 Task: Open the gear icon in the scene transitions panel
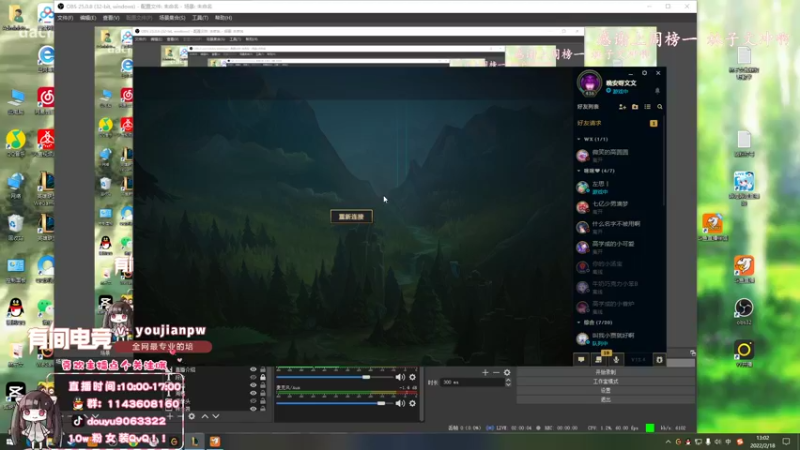tap(507, 373)
